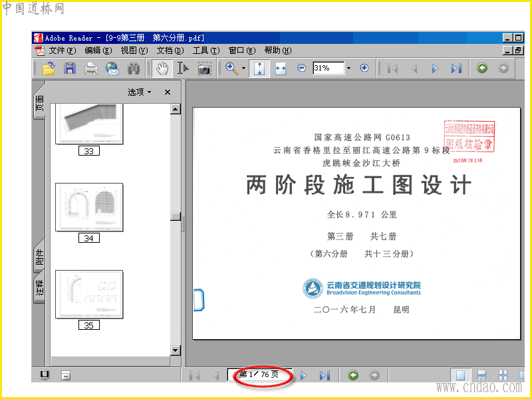This screenshot has width=532, height=399.
Task: Click the full-screen monitor icon at bottom left
Action: coord(45,375)
